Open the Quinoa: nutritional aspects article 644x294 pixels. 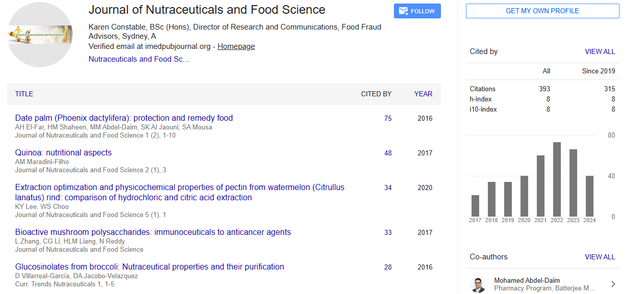[x=63, y=152]
